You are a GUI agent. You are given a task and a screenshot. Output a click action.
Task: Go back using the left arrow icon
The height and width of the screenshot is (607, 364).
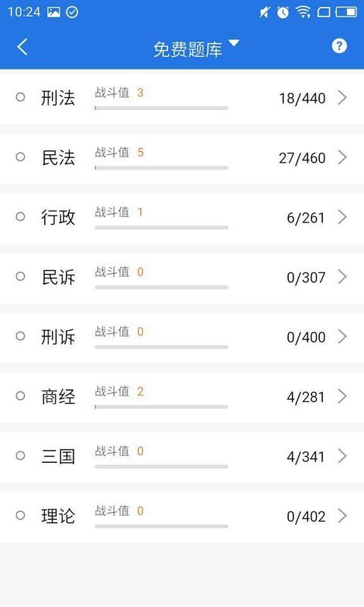[x=23, y=47]
